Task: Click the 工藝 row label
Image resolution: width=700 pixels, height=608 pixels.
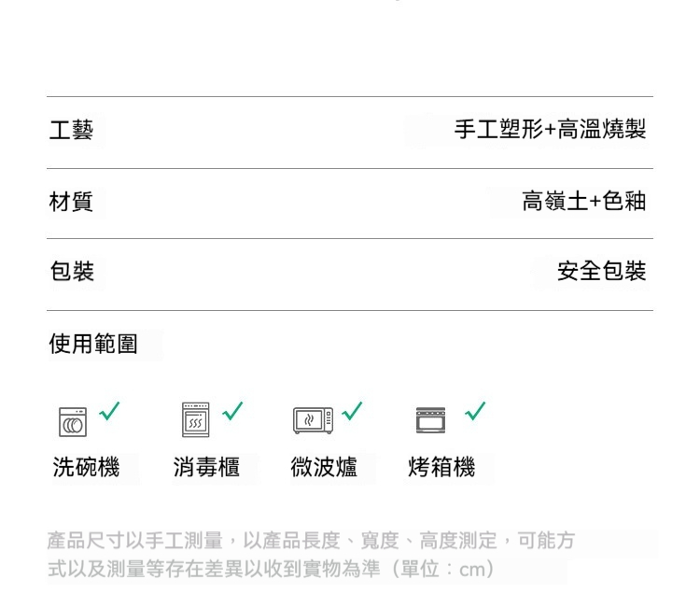Action: (x=71, y=130)
